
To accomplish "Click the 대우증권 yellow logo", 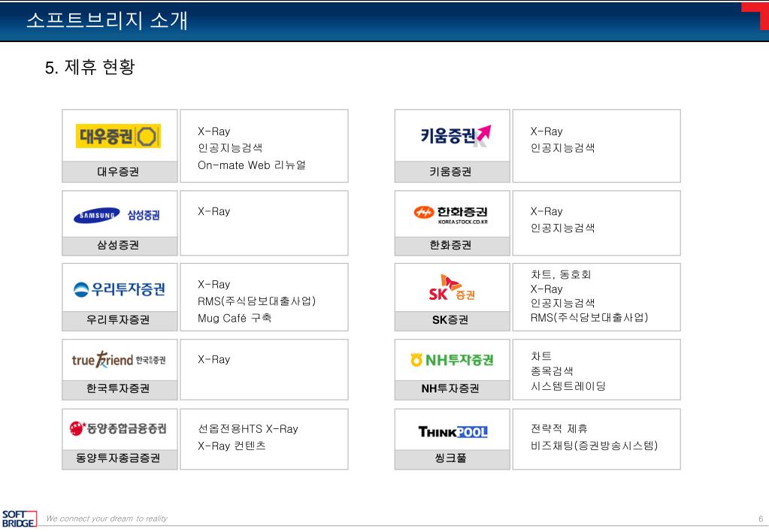I will (118, 136).
